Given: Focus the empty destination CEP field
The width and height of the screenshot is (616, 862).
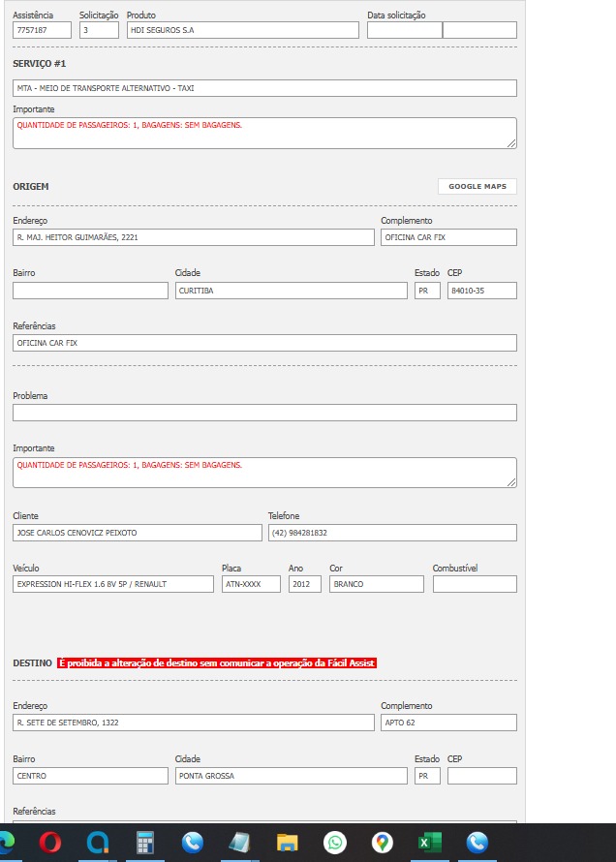Looking at the screenshot, I should pos(482,776).
